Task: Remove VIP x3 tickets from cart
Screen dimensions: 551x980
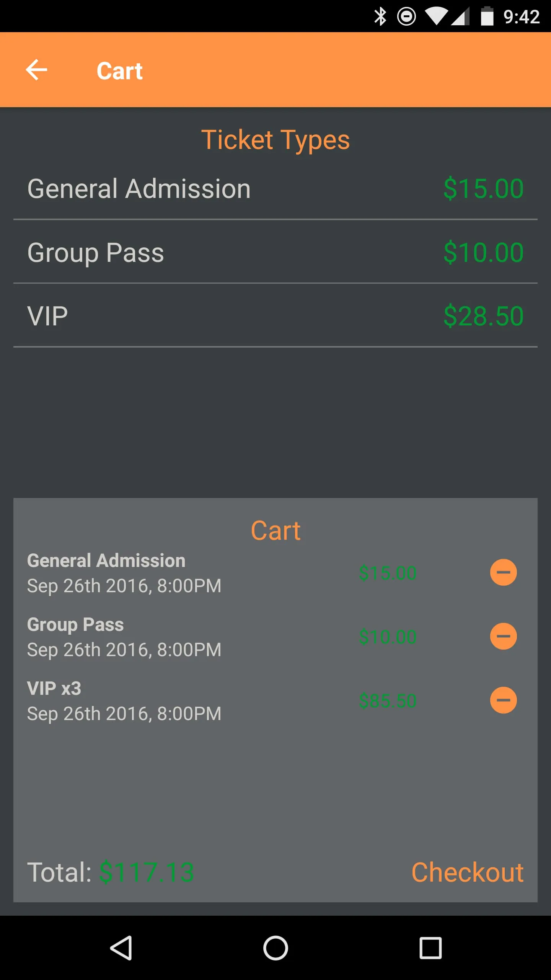Action: tap(503, 700)
